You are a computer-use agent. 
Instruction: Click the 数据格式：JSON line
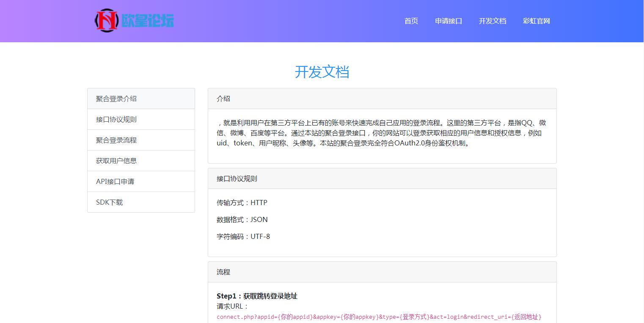242,219
